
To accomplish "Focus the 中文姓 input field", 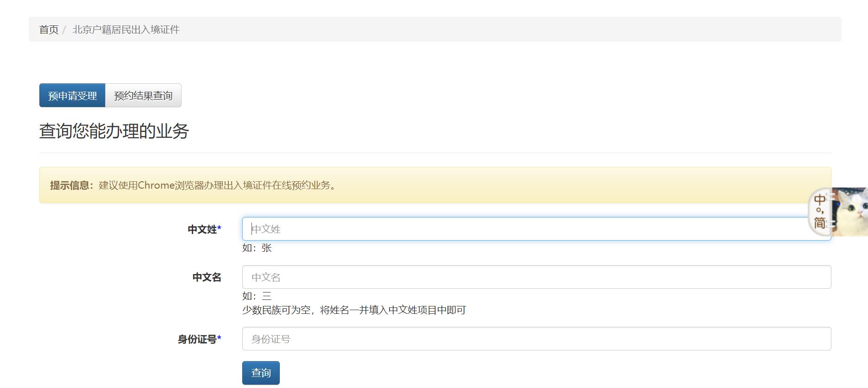I will 536,229.
